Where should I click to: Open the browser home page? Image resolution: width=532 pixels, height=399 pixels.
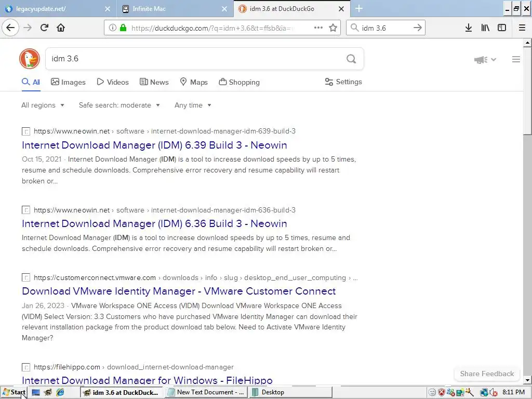pyautogui.click(x=61, y=28)
